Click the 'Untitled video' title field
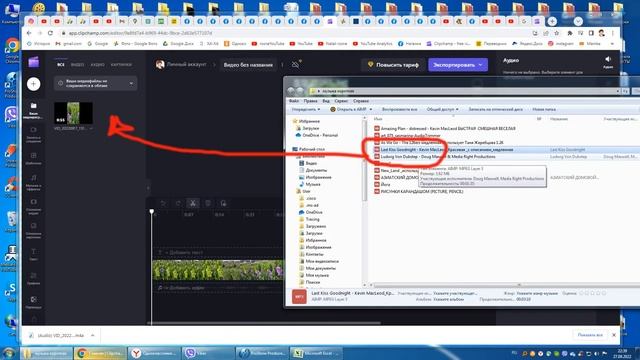Viewport: 640px width, 360px height. (248, 64)
